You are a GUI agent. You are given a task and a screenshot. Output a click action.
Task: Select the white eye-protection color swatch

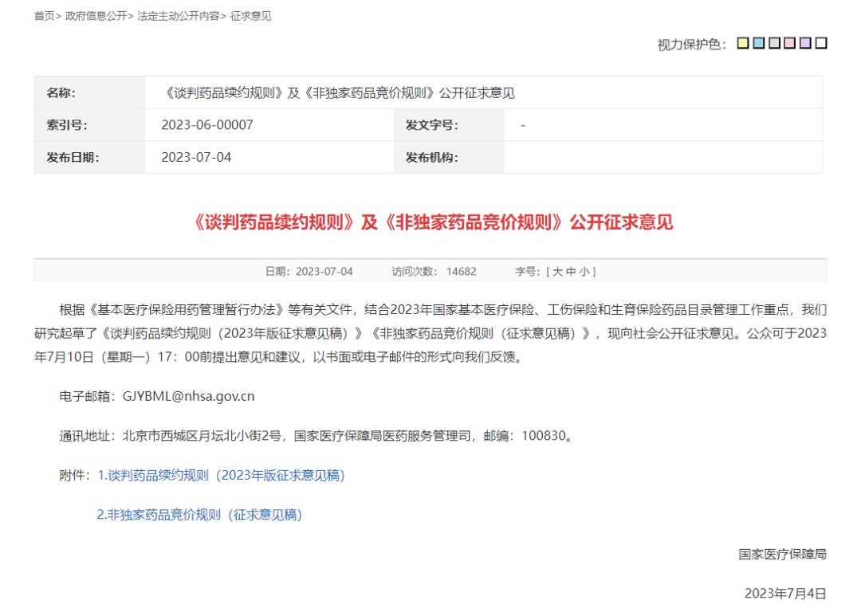[821, 44]
